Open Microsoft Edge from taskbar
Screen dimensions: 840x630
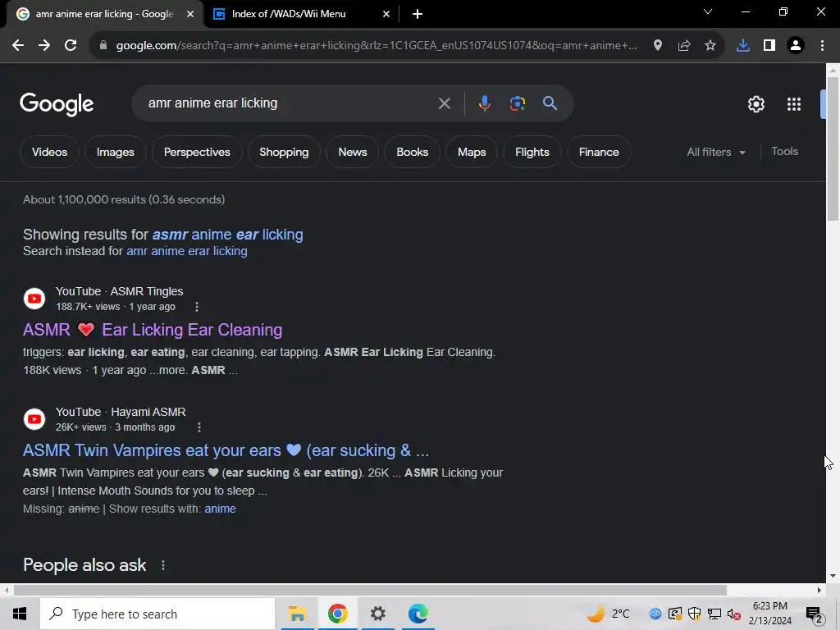point(418,614)
